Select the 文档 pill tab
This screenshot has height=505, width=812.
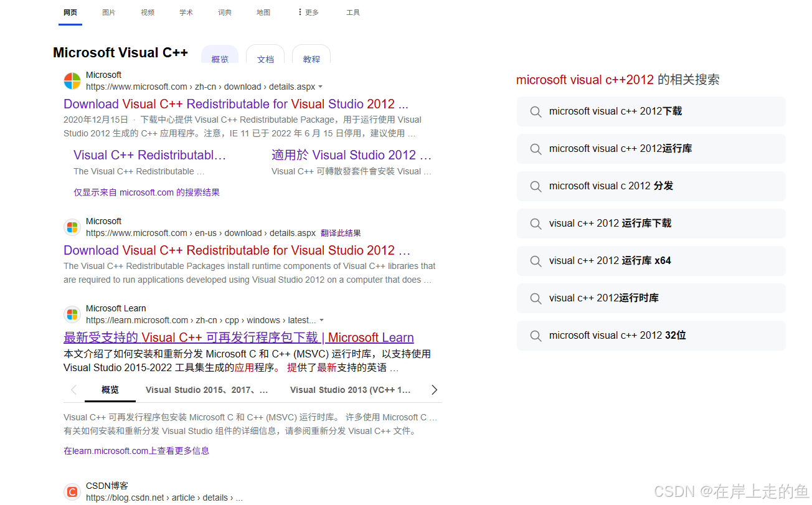[x=265, y=55]
